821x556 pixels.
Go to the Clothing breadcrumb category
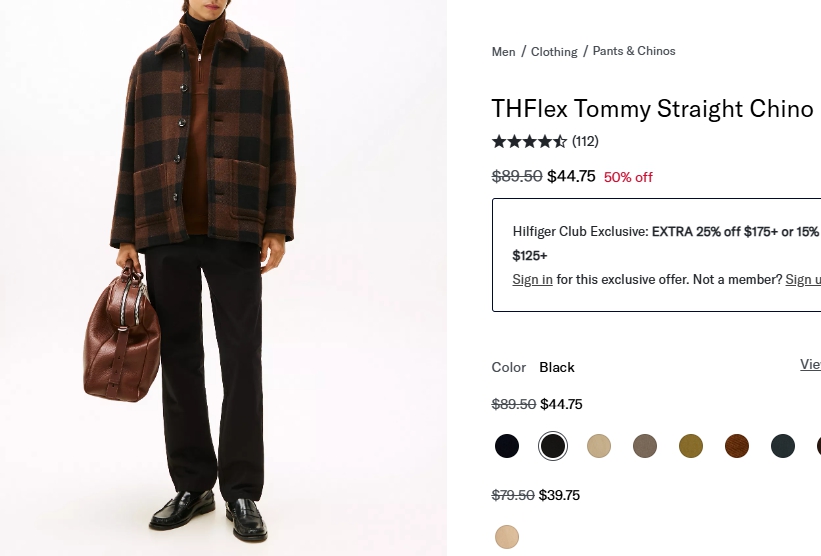(554, 52)
